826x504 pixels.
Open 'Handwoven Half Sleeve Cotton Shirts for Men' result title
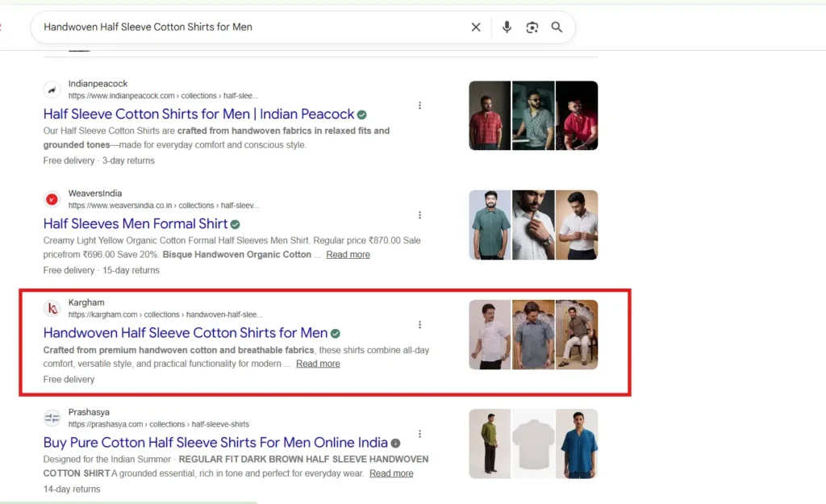[x=186, y=333]
